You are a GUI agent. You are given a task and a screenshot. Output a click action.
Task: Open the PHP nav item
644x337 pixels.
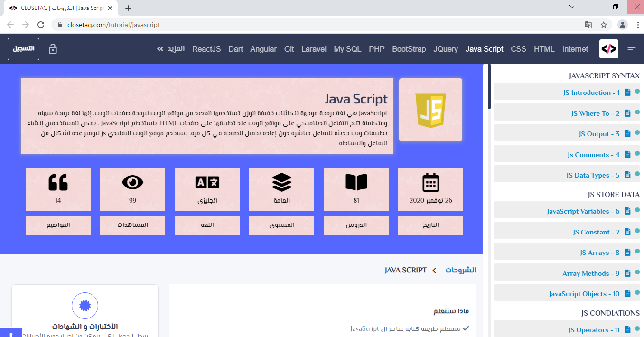coord(377,49)
